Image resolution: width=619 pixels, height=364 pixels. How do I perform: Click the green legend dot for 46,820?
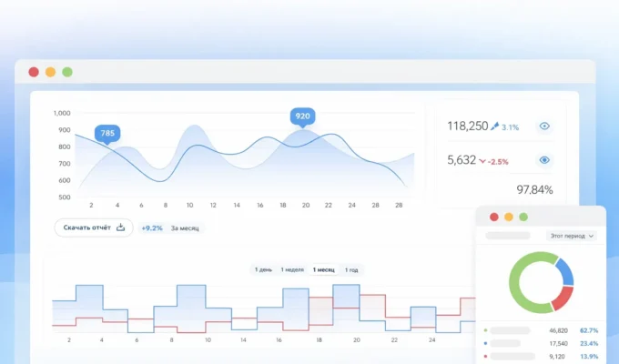(x=486, y=330)
